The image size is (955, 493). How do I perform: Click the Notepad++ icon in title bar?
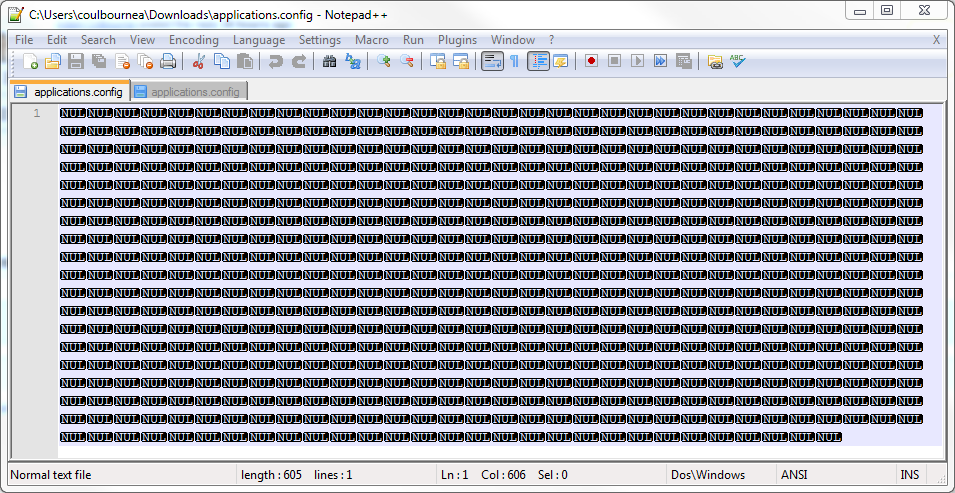[x=16, y=14]
